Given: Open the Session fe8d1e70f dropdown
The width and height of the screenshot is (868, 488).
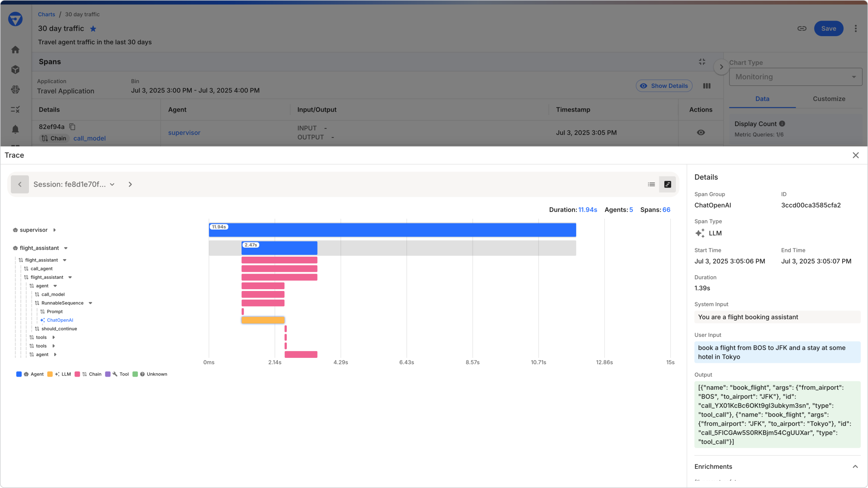Looking at the screenshot, I should [74, 184].
